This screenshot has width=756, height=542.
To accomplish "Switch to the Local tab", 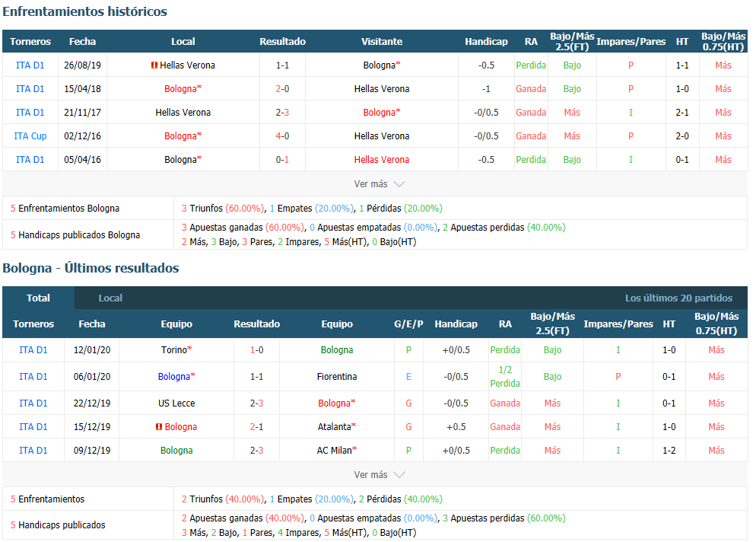I will pyautogui.click(x=110, y=298).
